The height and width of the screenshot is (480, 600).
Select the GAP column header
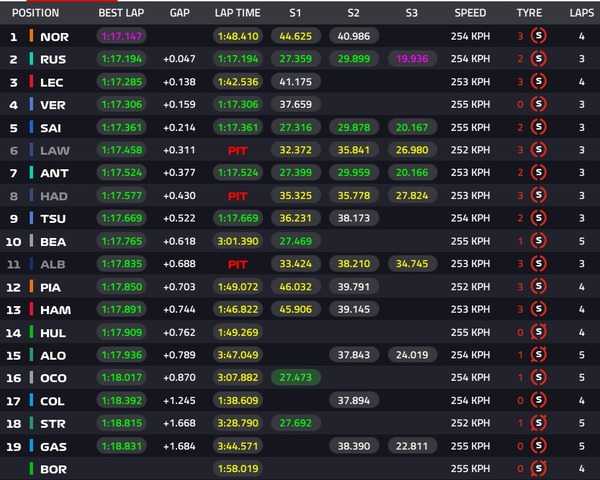point(180,13)
